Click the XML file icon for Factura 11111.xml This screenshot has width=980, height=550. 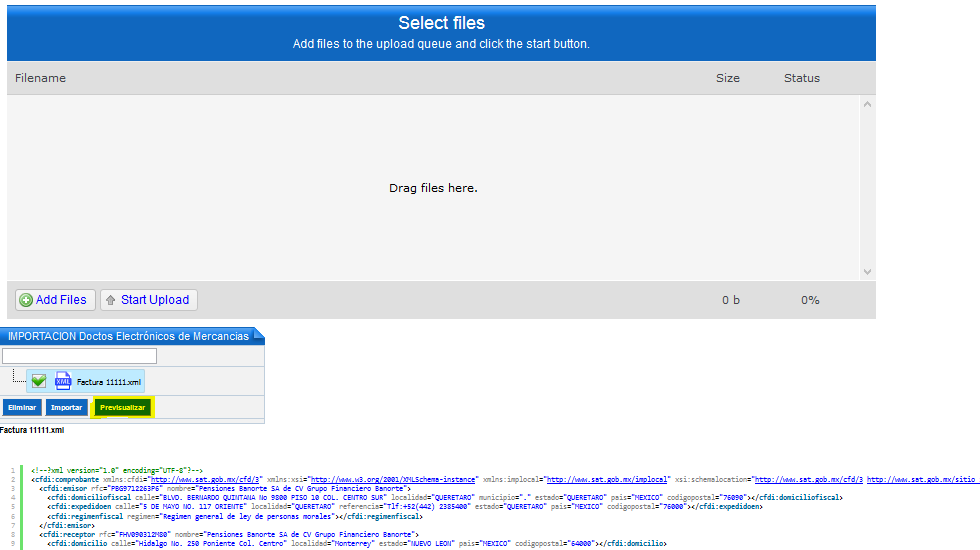click(x=62, y=381)
